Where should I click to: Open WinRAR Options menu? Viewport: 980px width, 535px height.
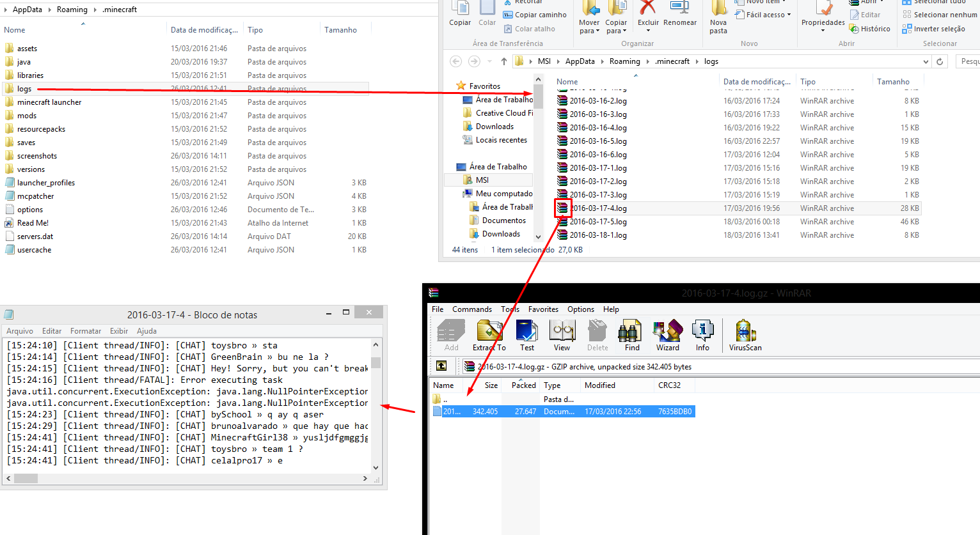tap(581, 309)
